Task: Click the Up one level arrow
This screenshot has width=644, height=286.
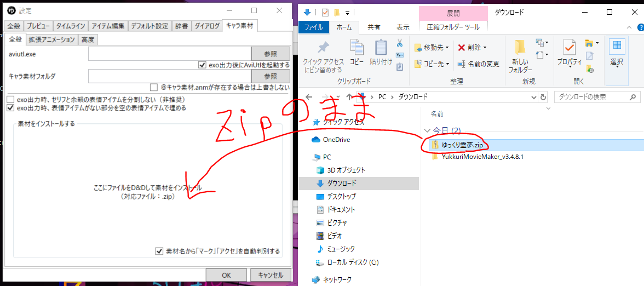Action: tap(349, 97)
